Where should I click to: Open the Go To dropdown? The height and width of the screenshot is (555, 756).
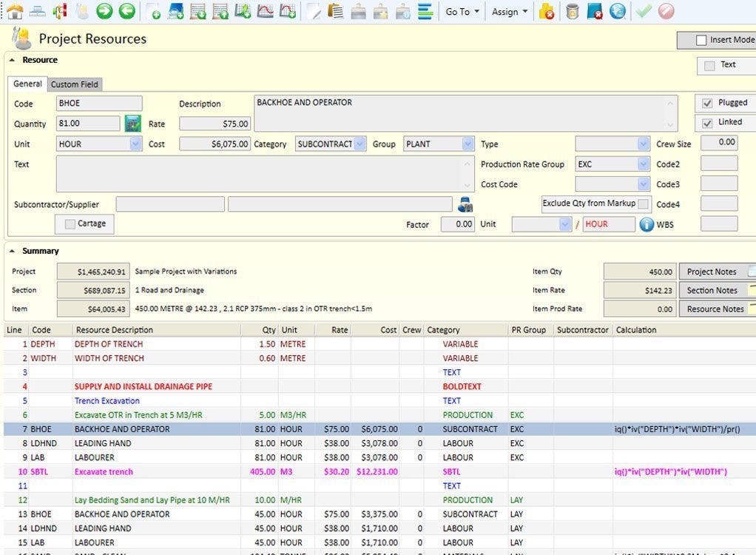point(462,11)
